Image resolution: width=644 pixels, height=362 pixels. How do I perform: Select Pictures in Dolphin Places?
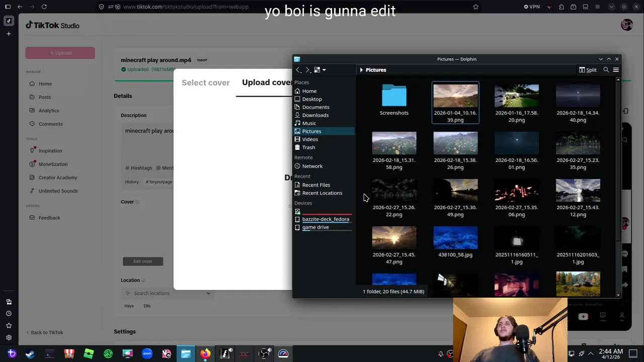coord(324,131)
